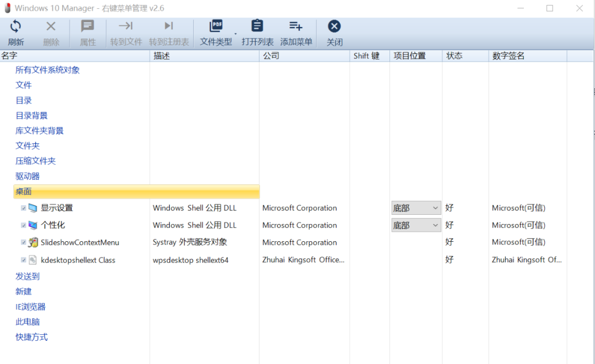The image size is (595, 364).
Task: Toggle the SlideshowContextMenu checkbox
Action: pyautogui.click(x=24, y=242)
